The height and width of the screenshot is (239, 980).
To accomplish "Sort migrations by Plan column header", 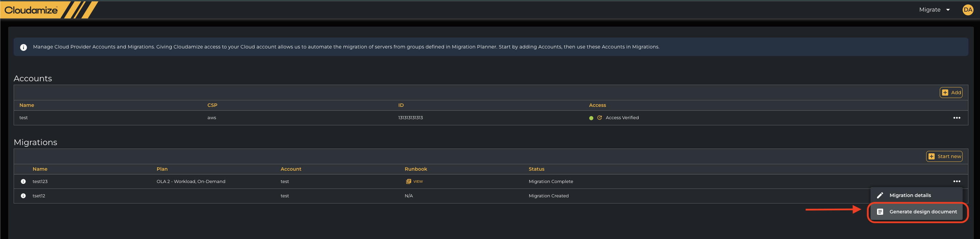I will [162, 169].
